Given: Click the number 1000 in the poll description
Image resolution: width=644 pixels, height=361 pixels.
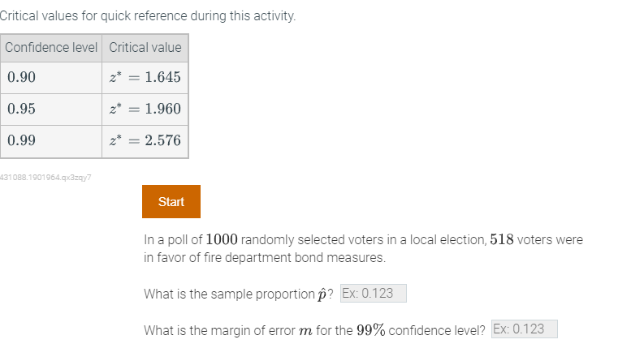Looking at the screenshot, I should (x=222, y=239).
